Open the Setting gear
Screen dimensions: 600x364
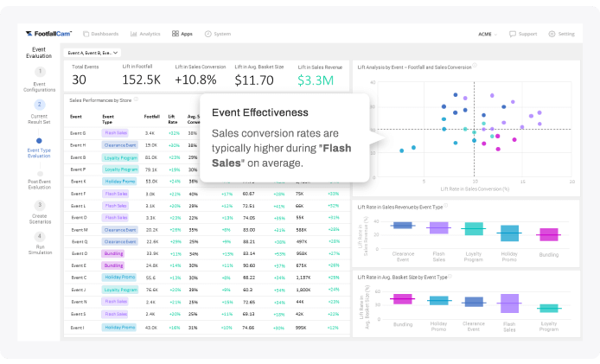pyautogui.click(x=561, y=34)
